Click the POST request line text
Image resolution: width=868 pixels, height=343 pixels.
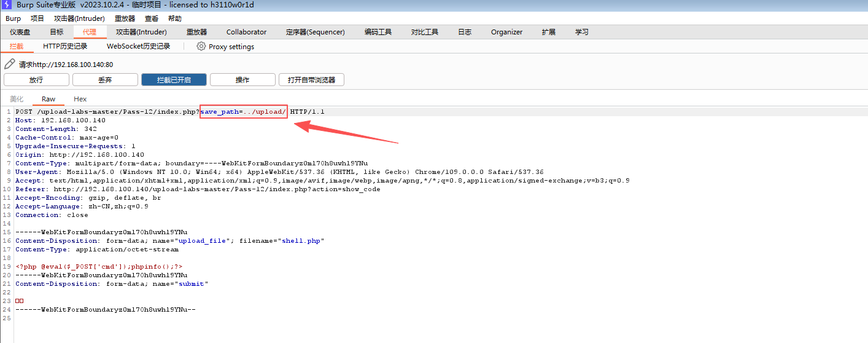[x=170, y=112]
